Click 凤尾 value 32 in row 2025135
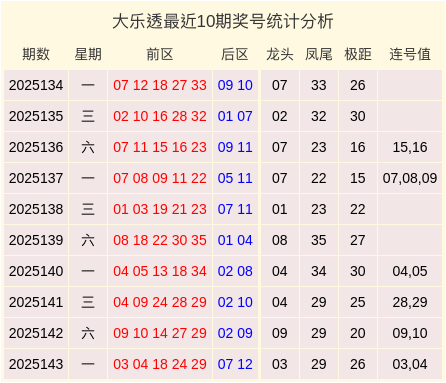446x383 pixels. pos(319,116)
